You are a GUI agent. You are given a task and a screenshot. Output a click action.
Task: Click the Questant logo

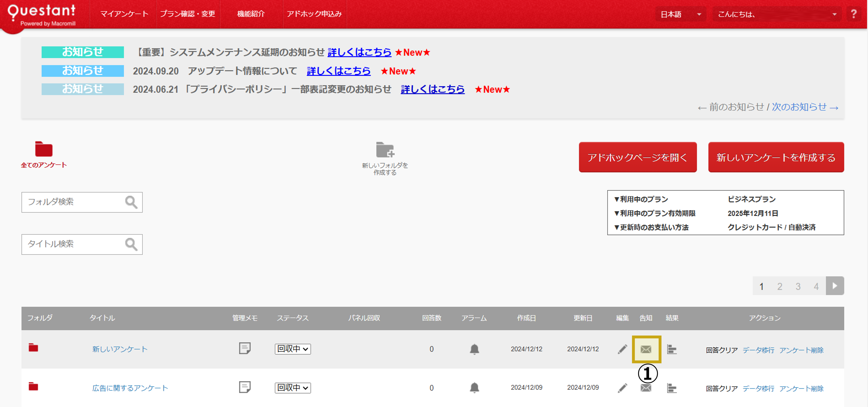(x=41, y=15)
